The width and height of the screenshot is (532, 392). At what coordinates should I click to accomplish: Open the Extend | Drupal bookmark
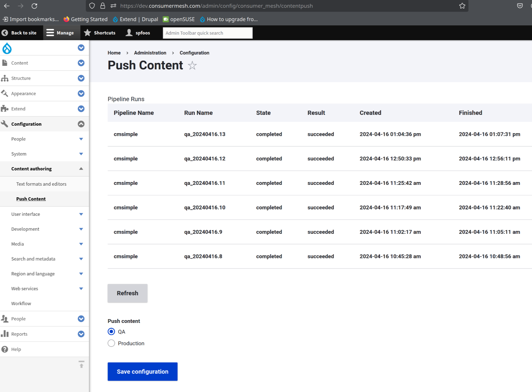(x=135, y=19)
